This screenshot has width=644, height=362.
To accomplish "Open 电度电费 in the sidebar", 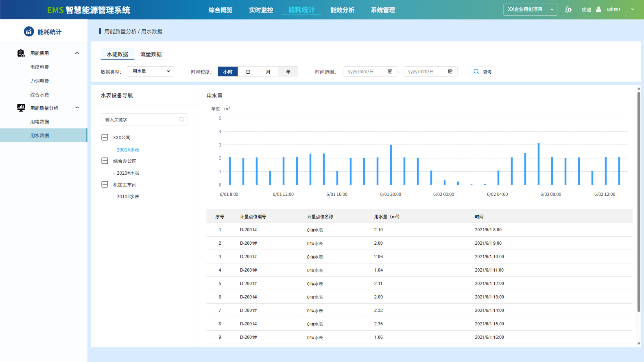I will [39, 67].
